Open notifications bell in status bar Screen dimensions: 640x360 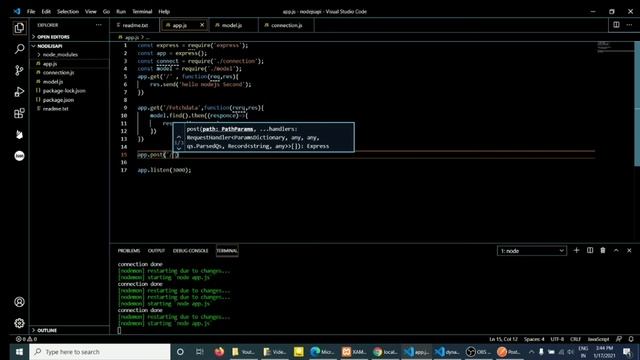click(x=631, y=339)
